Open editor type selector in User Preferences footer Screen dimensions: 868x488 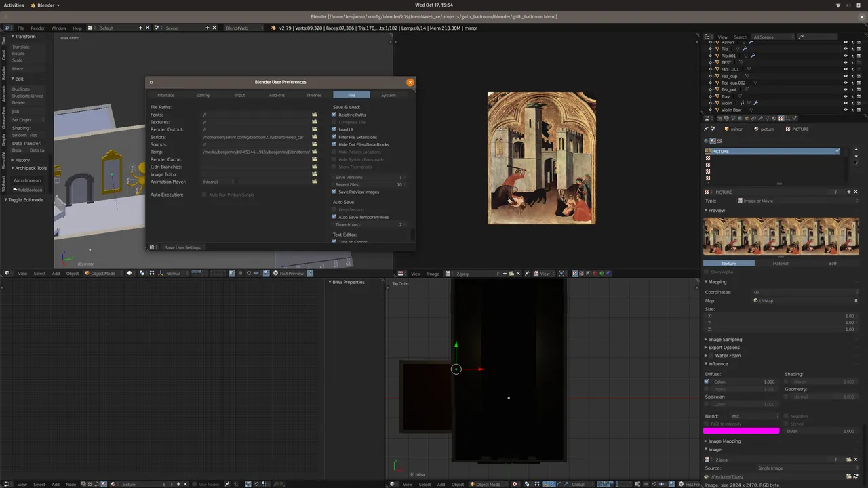click(x=153, y=247)
